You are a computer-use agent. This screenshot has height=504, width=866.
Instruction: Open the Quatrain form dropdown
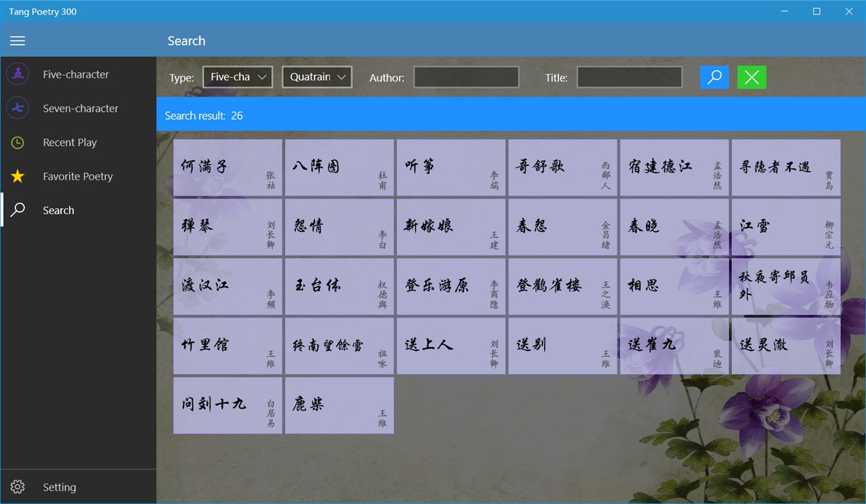(x=317, y=76)
